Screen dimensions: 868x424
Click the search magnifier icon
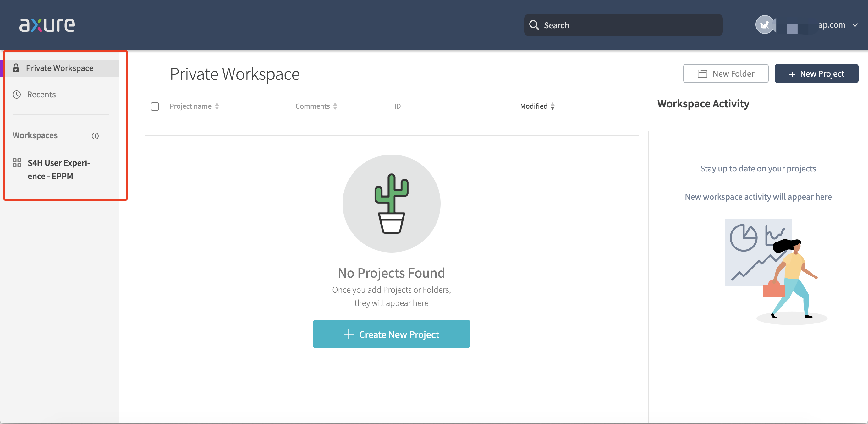[x=534, y=25]
